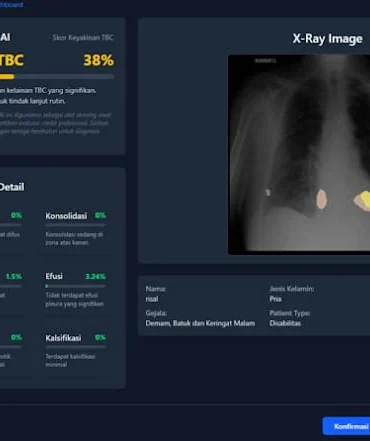
Task: Click the TBC confidence progress bar
Action: coord(57,77)
